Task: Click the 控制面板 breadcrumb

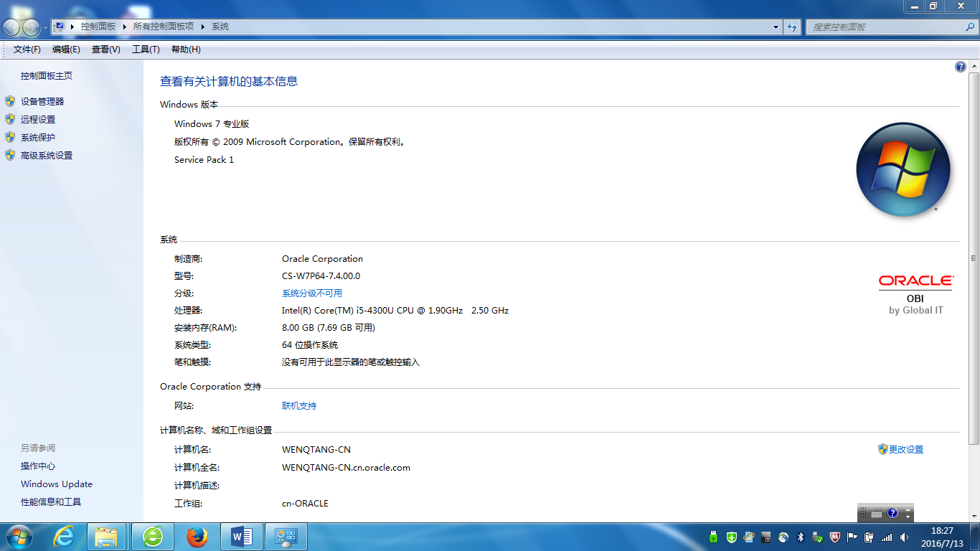Action: (98, 27)
